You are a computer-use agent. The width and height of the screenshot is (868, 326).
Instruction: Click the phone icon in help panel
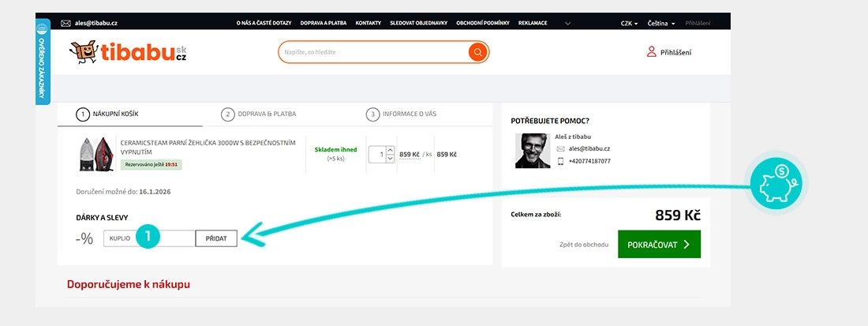(560, 161)
